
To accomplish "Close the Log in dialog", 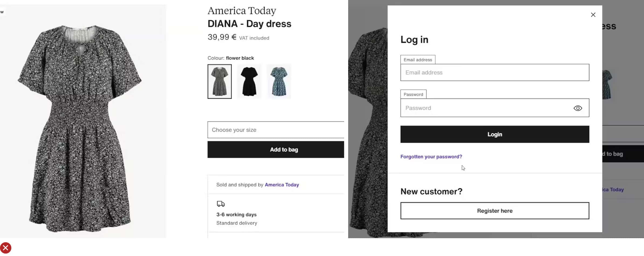I will coord(593,15).
